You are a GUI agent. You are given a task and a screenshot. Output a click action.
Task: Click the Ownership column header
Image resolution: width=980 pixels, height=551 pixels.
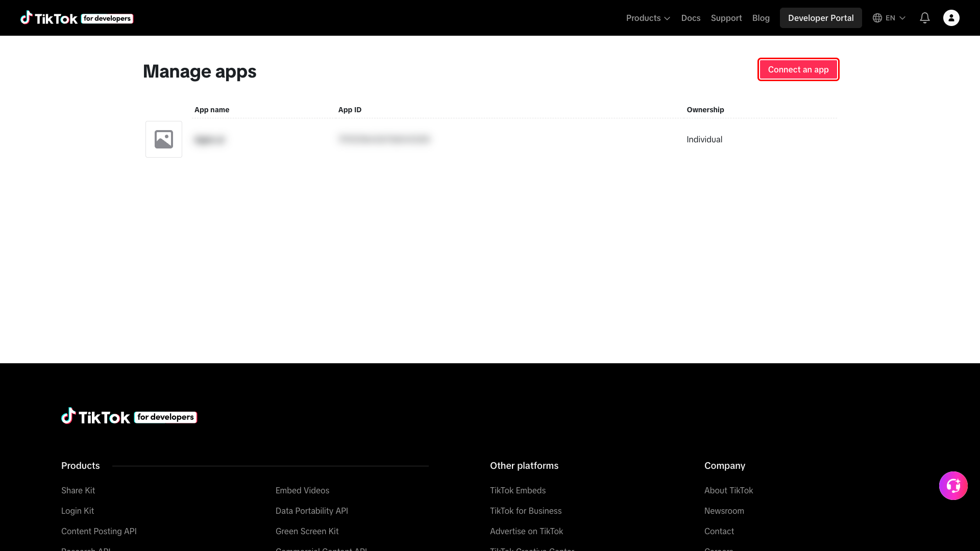click(705, 110)
